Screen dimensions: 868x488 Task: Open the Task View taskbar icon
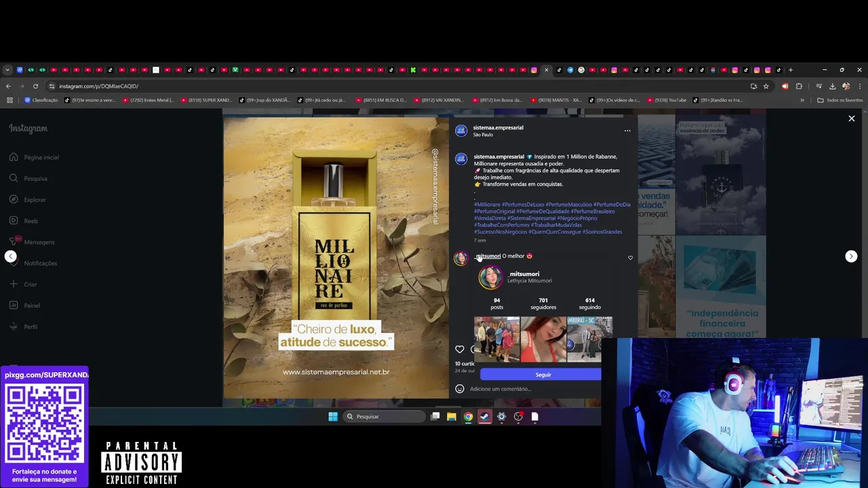pyautogui.click(x=435, y=417)
